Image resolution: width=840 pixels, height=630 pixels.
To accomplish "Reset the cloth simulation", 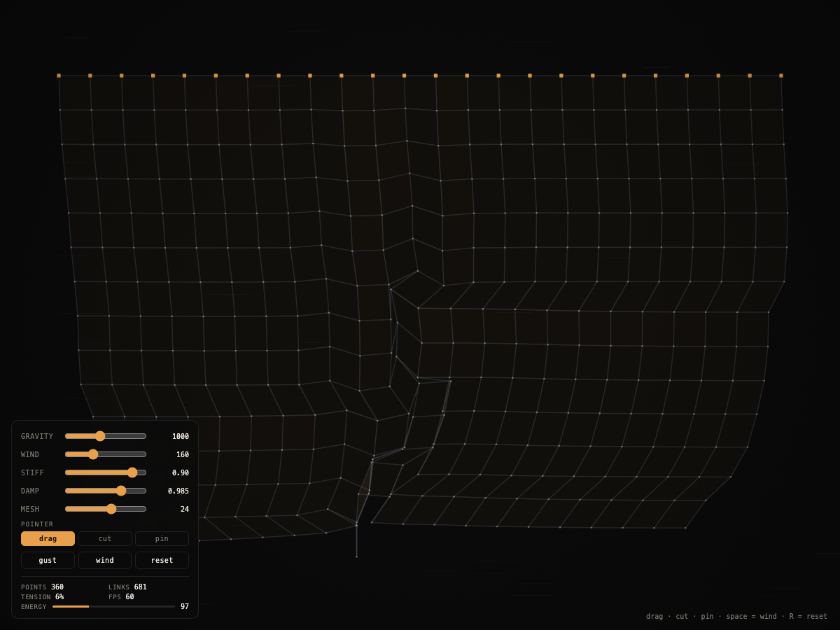I will point(162,560).
